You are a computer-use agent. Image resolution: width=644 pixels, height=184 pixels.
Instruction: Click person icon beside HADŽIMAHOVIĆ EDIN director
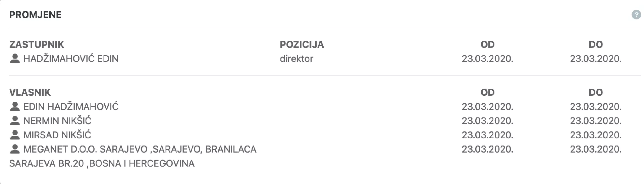[15, 59]
